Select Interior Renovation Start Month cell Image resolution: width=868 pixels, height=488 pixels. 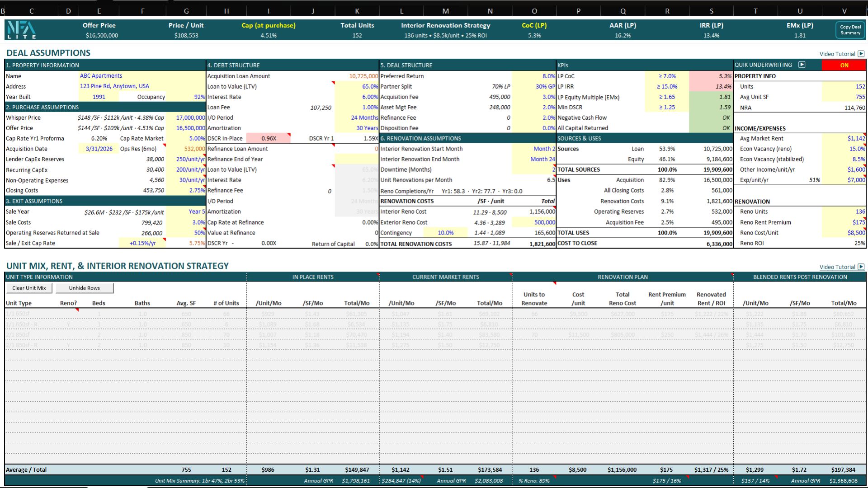[x=534, y=149]
